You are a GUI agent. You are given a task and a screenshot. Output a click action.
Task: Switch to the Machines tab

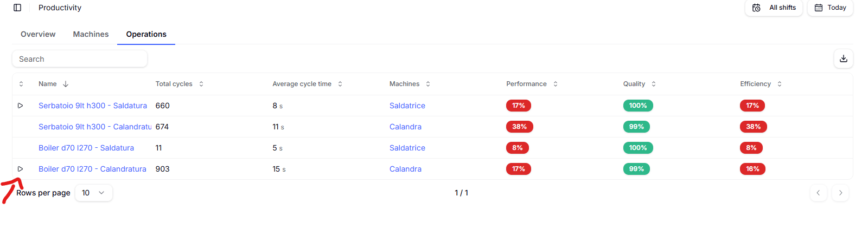[x=91, y=34]
